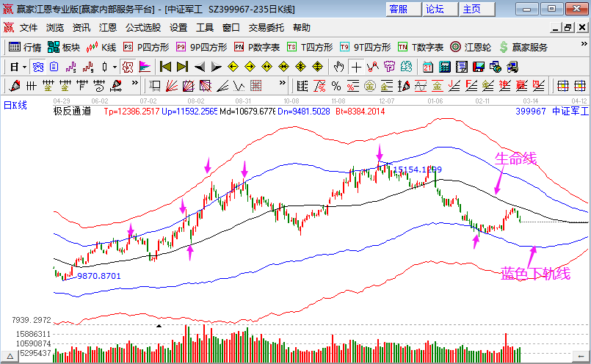Click the 主页 homepage button
This screenshot has width=591, height=364.
point(477,9)
